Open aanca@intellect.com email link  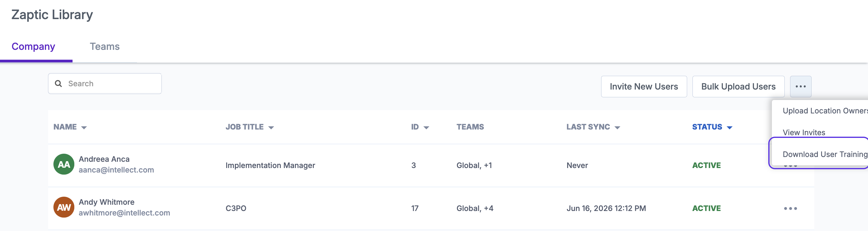pyautogui.click(x=116, y=170)
